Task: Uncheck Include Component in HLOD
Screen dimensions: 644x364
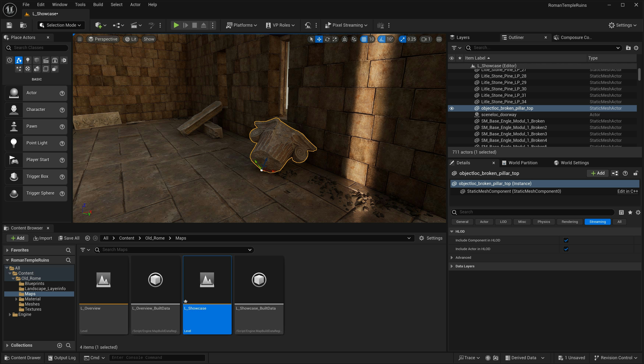Action: pos(566,240)
